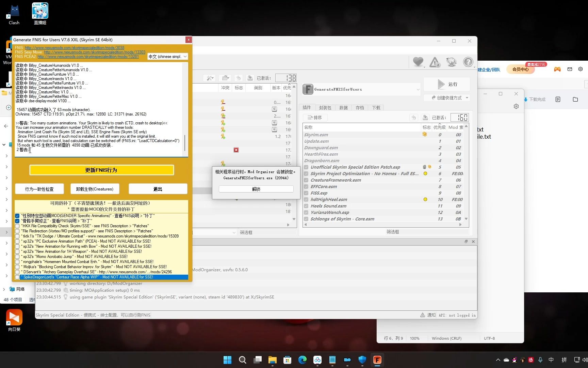Open the warning problems icon in Mod Organizer
This screenshot has height=368, width=588.
(435, 62)
